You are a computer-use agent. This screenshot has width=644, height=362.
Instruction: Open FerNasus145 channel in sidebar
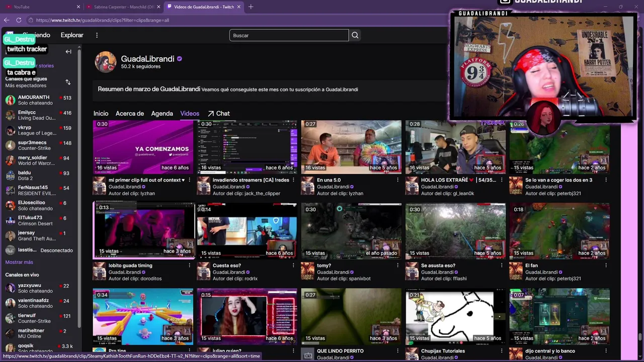click(x=39, y=191)
